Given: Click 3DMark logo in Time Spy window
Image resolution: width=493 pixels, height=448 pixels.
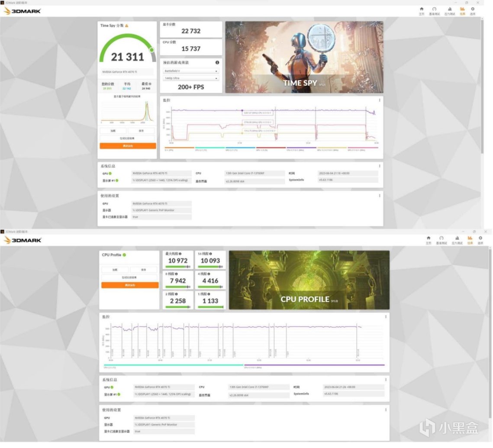Looking at the screenshot, I should coord(23,11).
